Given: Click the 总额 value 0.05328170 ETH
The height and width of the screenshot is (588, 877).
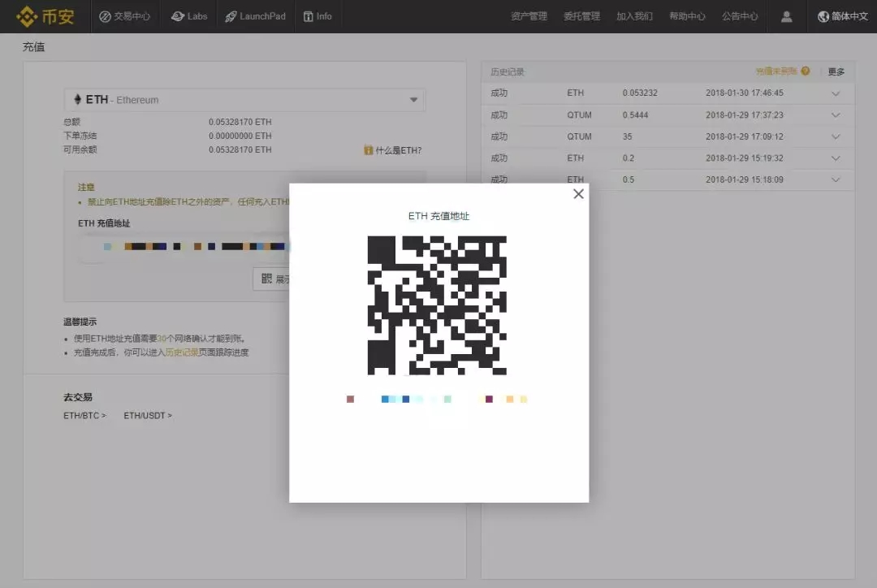Looking at the screenshot, I should click(x=240, y=122).
